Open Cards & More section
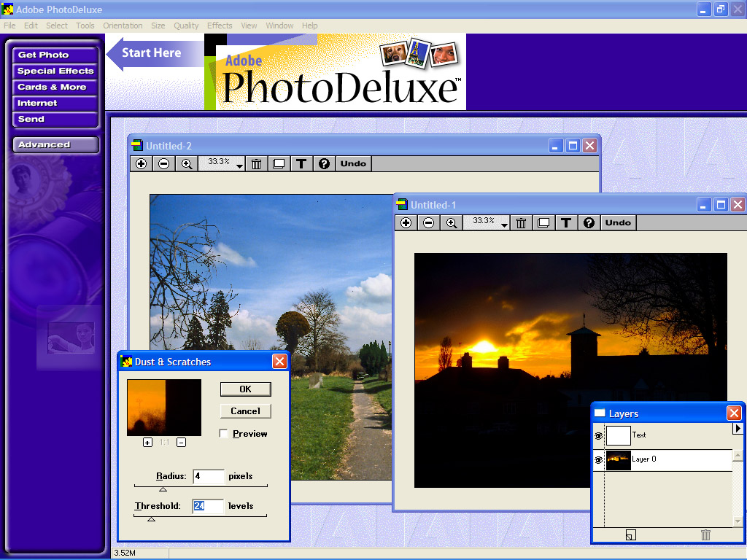Screen dimensions: 747x560 [x=55, y=87]
